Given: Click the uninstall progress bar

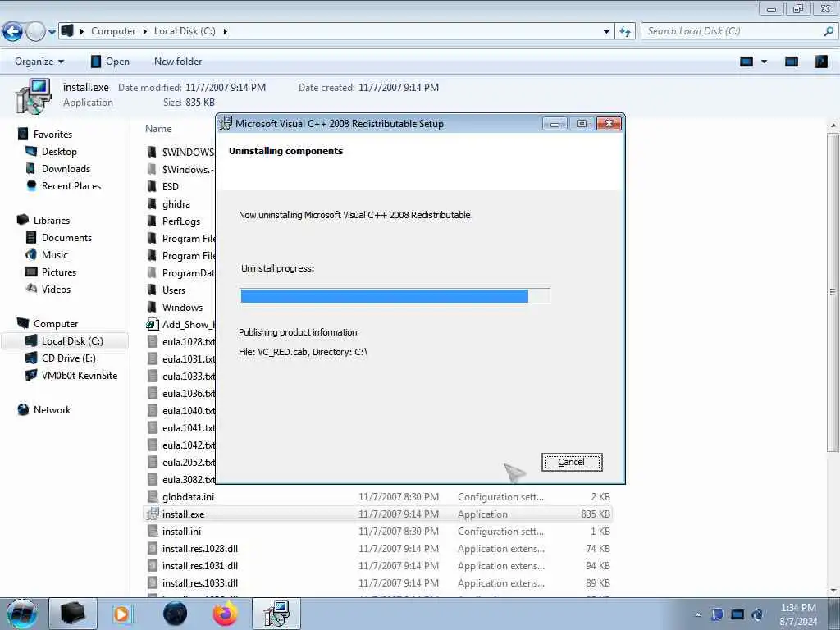Looking at the screenshot, I should [395, 295].
